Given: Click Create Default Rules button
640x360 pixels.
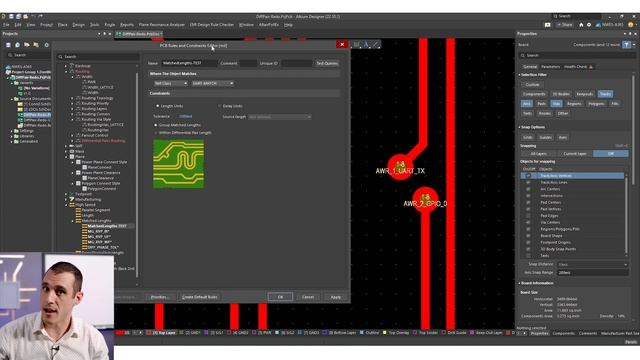Looking at the screenshot, I should pyautogui.click(x=200, y=297).
